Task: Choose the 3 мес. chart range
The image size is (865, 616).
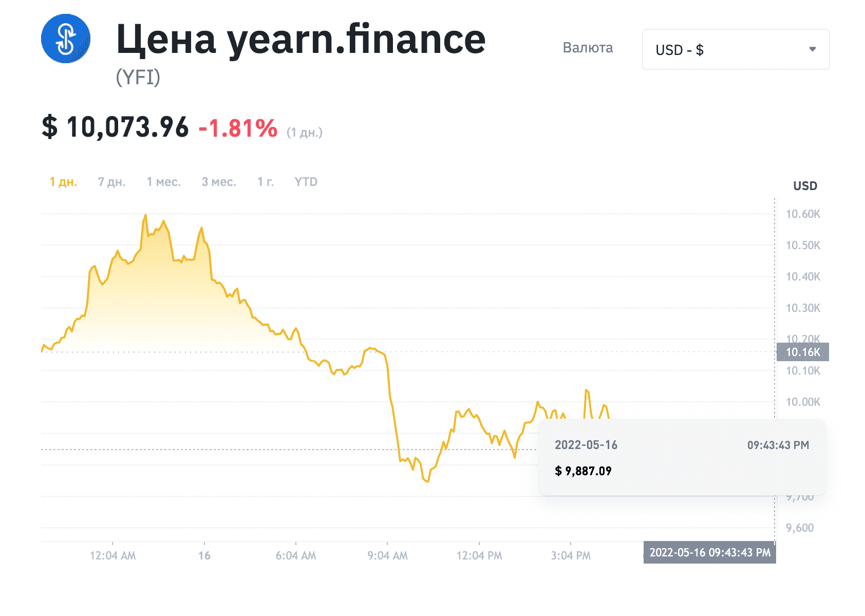Action: [x=219, y=182]
